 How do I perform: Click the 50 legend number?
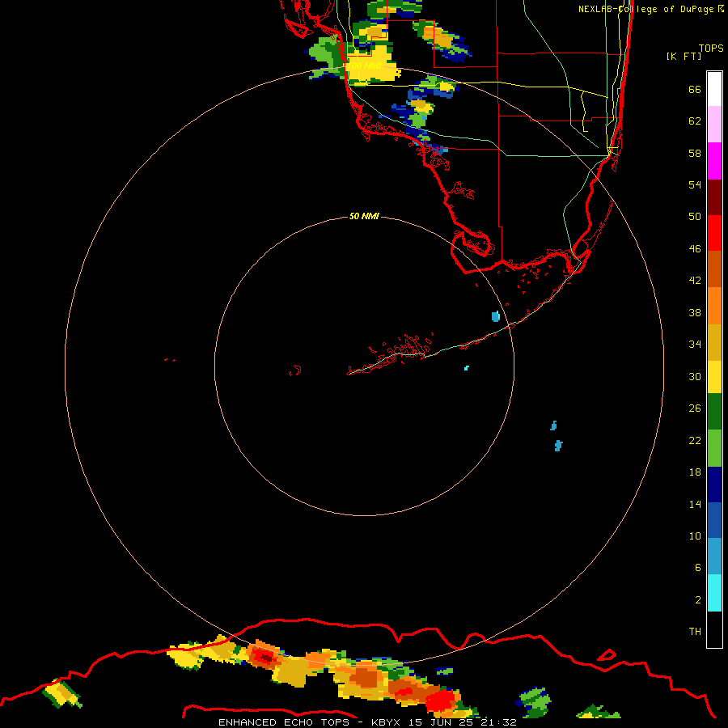click(695, 217)
